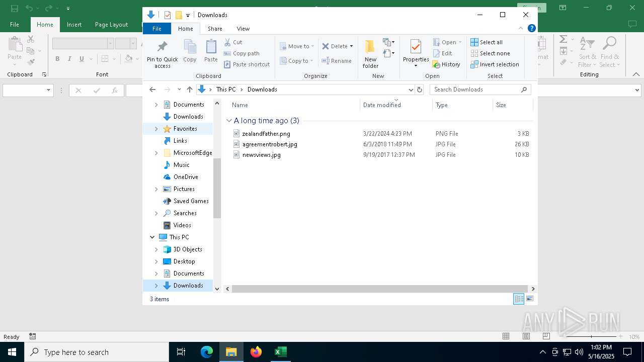Open Firefox from the taskbar
The height and width of the screenshot is (362, 644).
coord(256,352)
